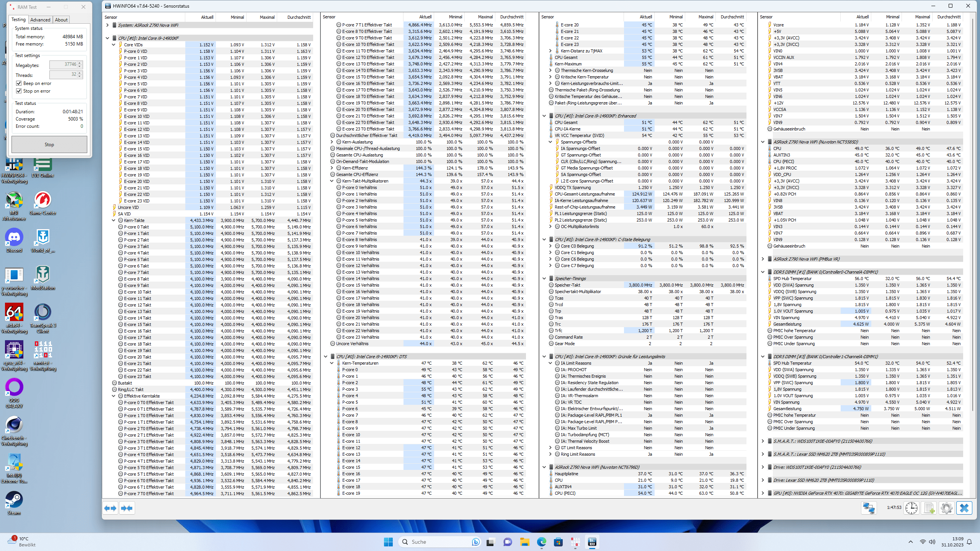Viewport: 980px width, 551px height.
Task: Click the clock reset-timer icon
Action: [911, 508]
